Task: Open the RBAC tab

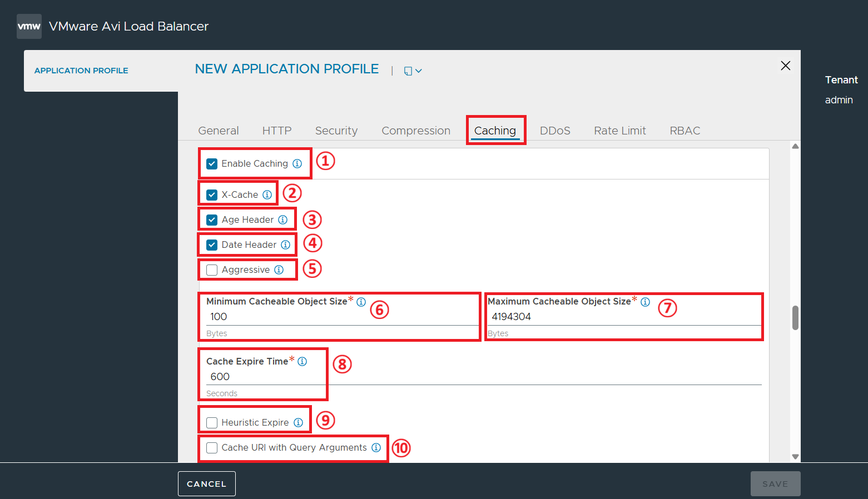Action: pyautogui.click(x=685, y=131)
